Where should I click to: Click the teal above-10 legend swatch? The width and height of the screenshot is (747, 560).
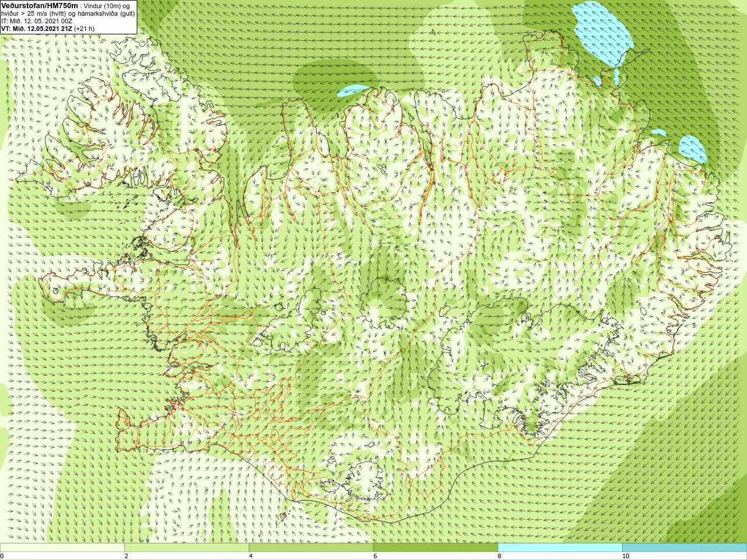coord(685,548)
